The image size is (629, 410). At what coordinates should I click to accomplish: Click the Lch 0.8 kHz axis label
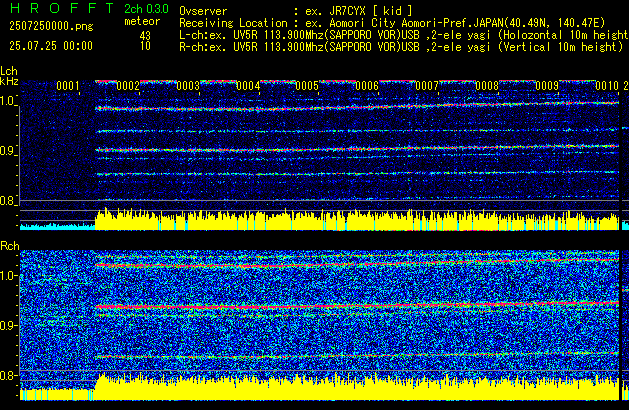pos(8,201)
